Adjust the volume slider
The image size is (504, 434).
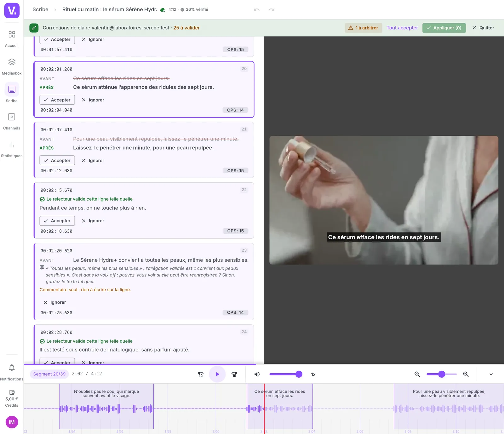286,374
